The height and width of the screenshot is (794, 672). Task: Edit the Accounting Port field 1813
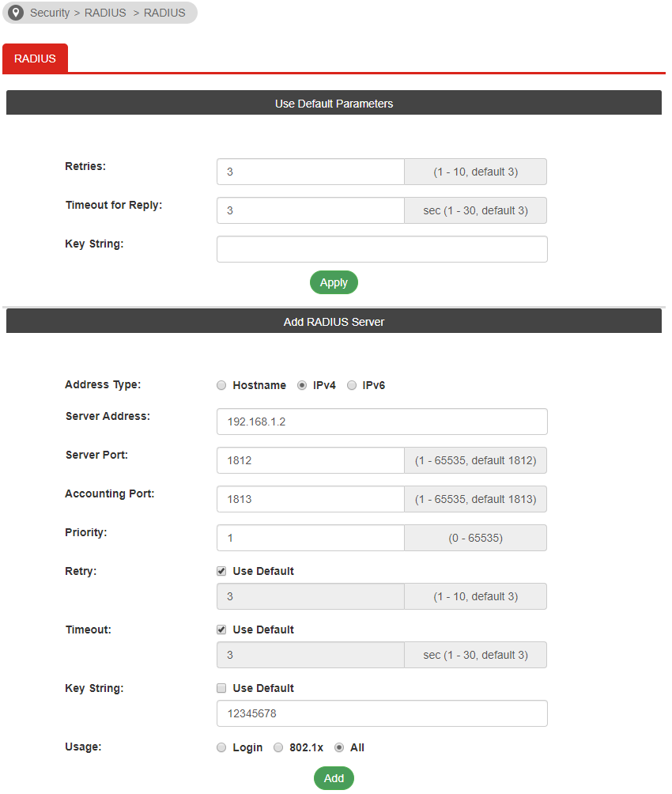click(311, 499)
